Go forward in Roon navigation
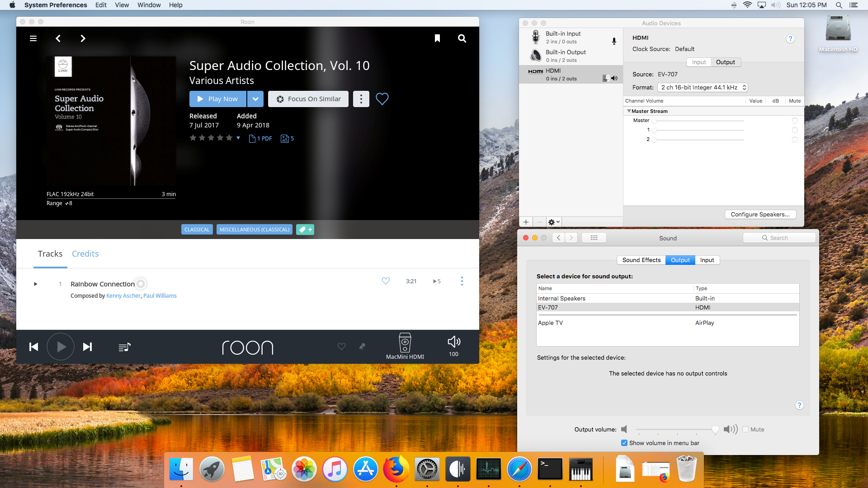 (x=83, y=38)
